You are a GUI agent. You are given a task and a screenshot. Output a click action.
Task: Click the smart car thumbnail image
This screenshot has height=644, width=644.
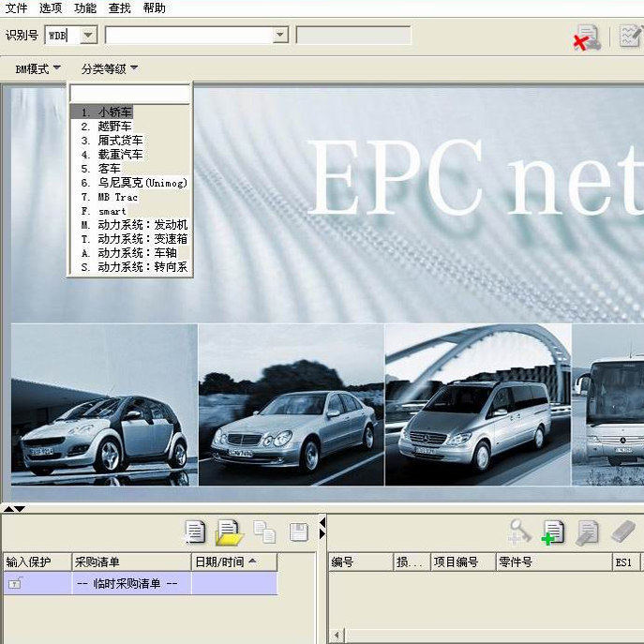[x=104, y=405]
